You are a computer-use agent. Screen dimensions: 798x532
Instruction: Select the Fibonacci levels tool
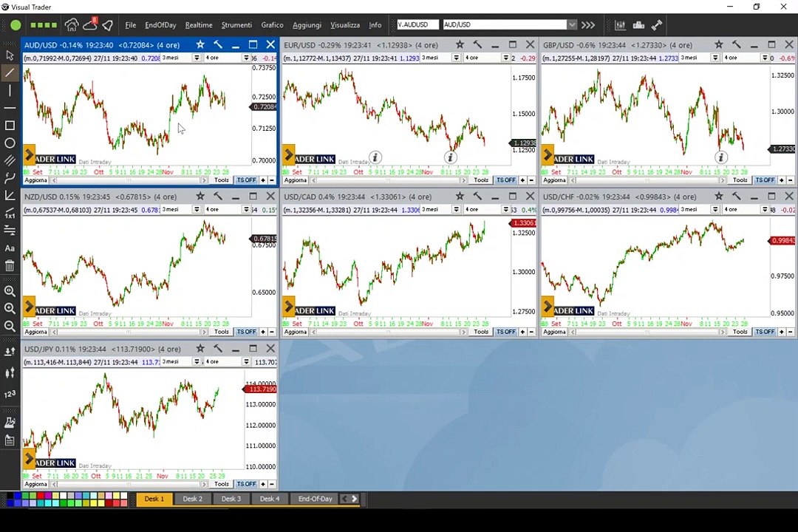coord(10,231)
